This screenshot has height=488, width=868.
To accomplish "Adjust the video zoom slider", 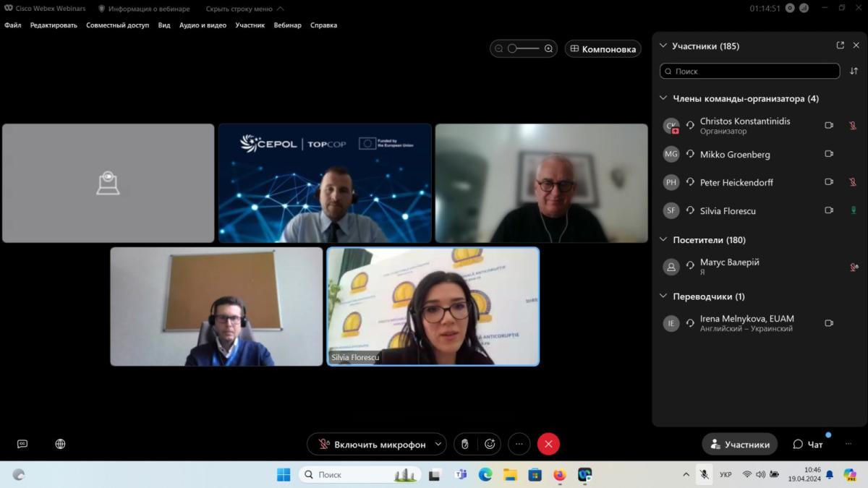I will point(524,49).
